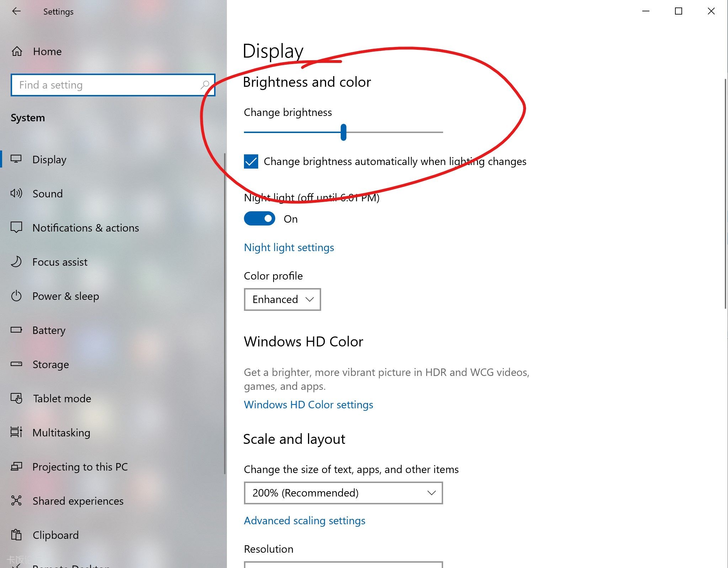Minimize the Settings window
Image resolution: width=728 pixels, height=568 pixels.
coord(646,11)
